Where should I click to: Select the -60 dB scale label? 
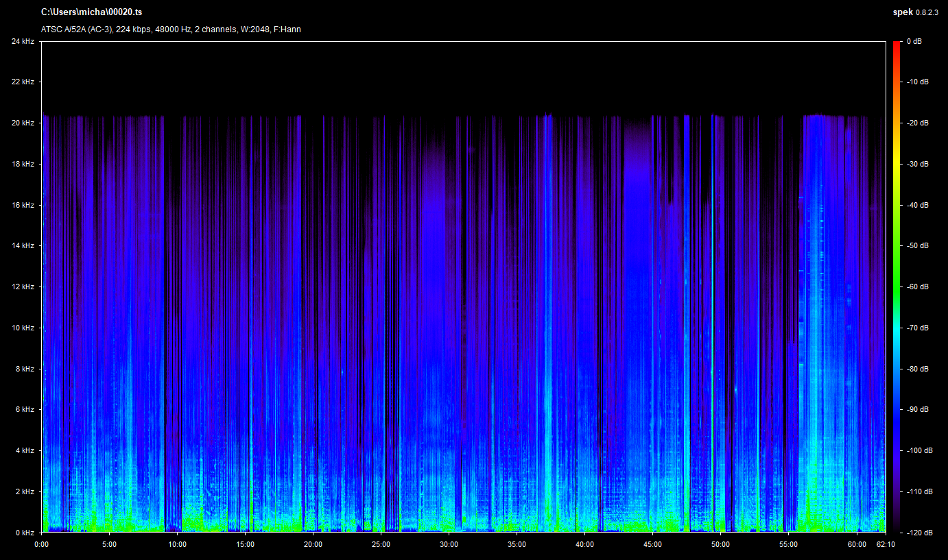(917, 287)
